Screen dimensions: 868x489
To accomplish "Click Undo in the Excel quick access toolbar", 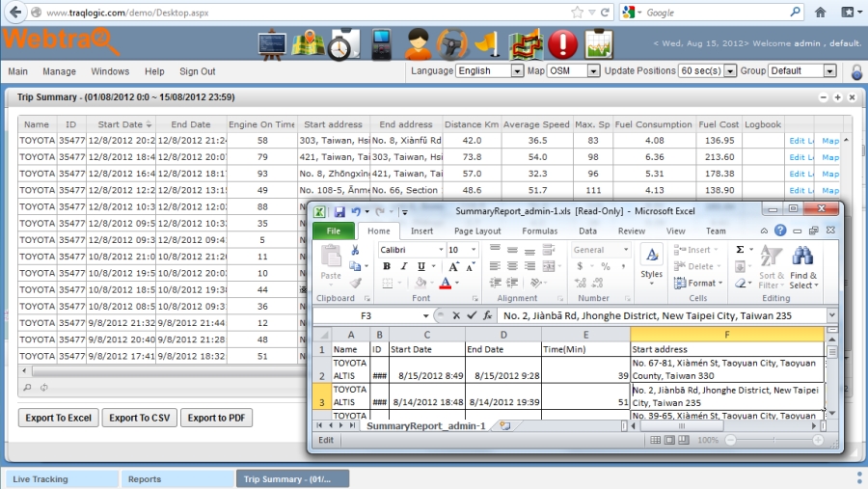I will 355,211.
